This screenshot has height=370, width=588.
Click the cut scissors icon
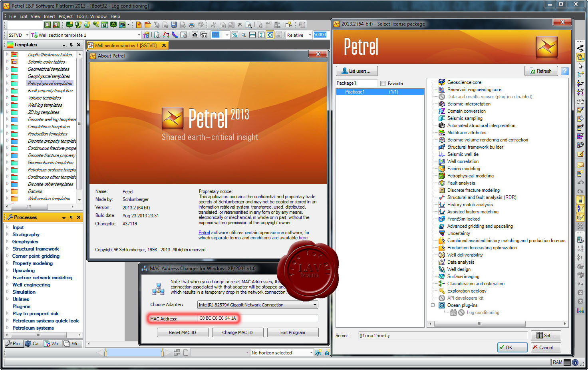[214, 25]
